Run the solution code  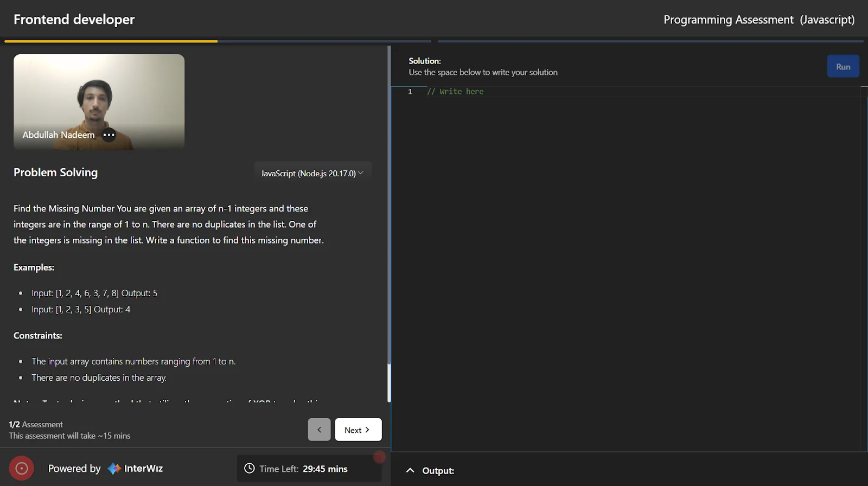click(843, 66)
